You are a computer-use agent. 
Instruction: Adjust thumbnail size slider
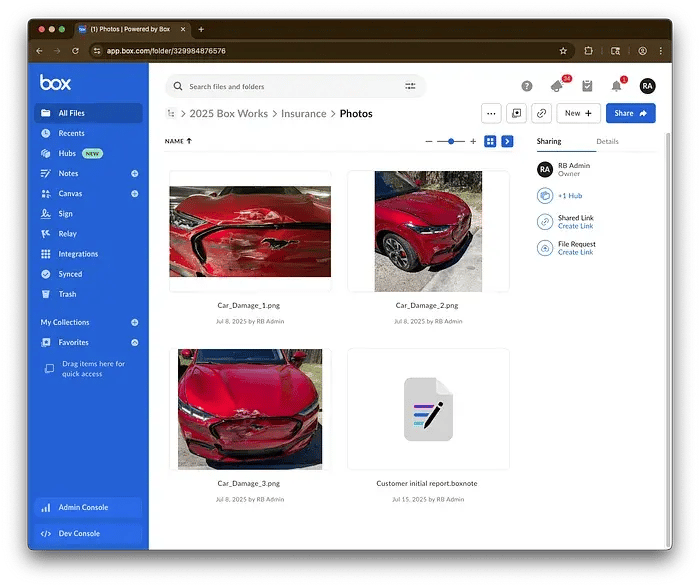[451, 142]
